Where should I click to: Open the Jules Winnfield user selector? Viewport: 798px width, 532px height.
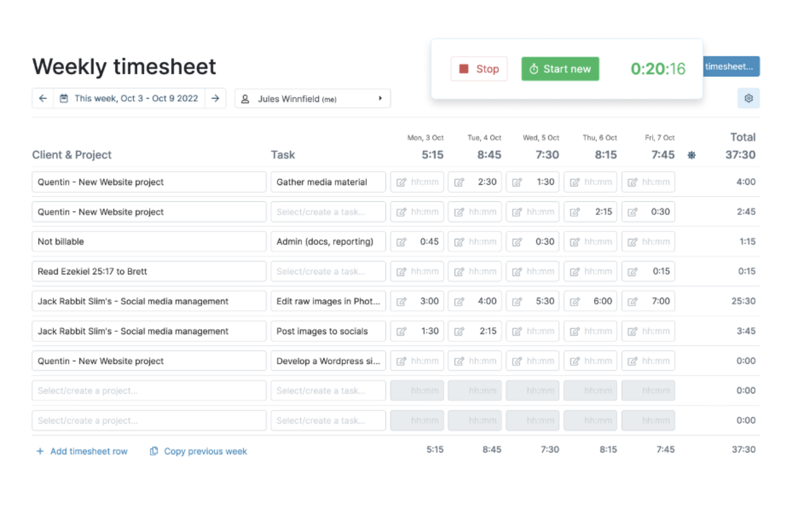pyautogui.click(x=313, y=99)
